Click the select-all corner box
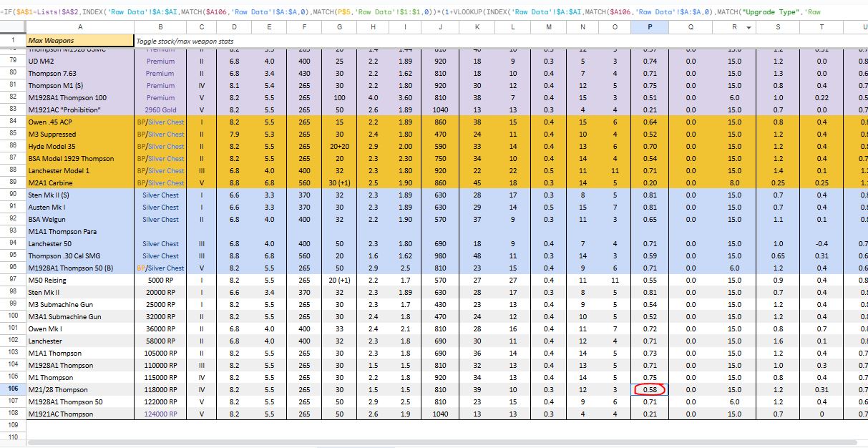The width and height of the screenshot is (868, 448). coord(13,27)
